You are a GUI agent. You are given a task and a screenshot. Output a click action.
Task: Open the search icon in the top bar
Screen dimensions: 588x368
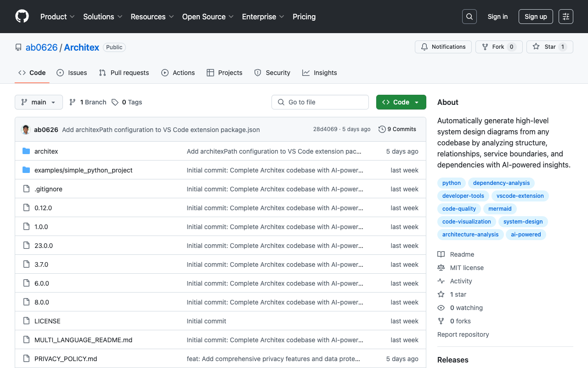coord(469,16)
